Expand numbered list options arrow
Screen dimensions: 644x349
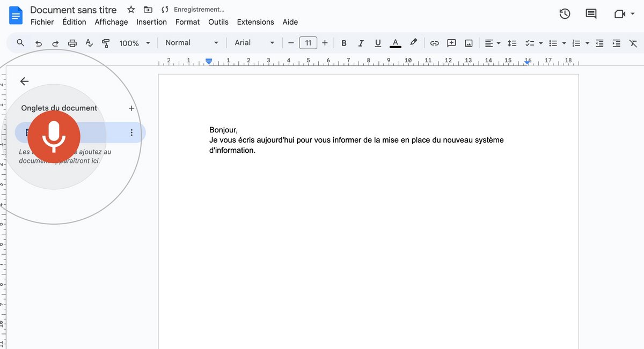pos(588,43)
